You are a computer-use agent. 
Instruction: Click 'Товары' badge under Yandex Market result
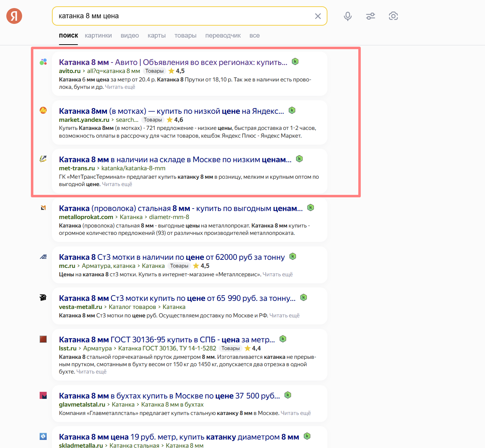[x=153, y=120]
